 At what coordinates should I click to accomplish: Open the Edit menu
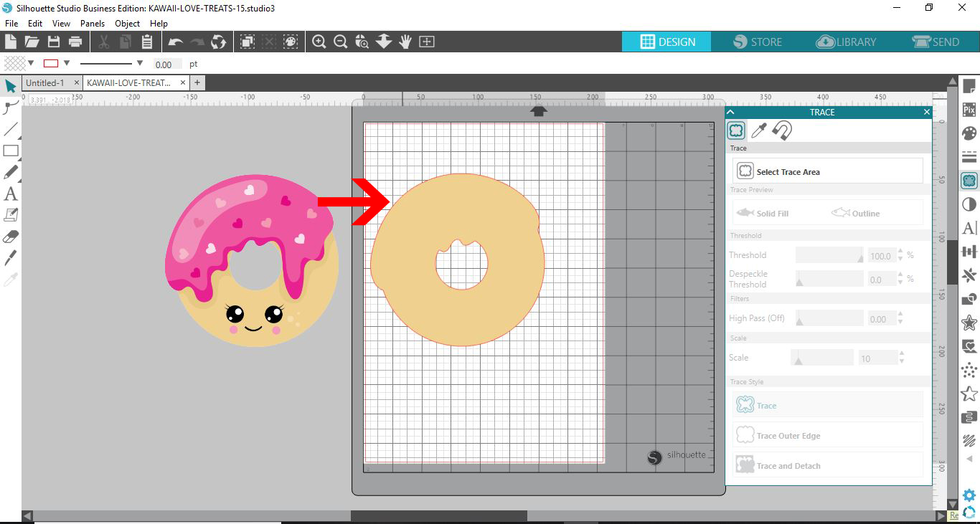click(35, 24)
